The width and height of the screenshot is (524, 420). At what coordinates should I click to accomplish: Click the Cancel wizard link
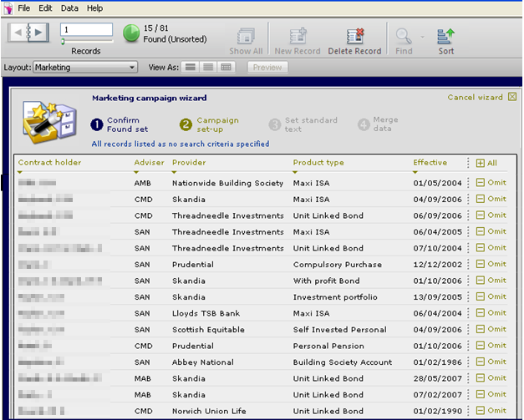point(475,97)
